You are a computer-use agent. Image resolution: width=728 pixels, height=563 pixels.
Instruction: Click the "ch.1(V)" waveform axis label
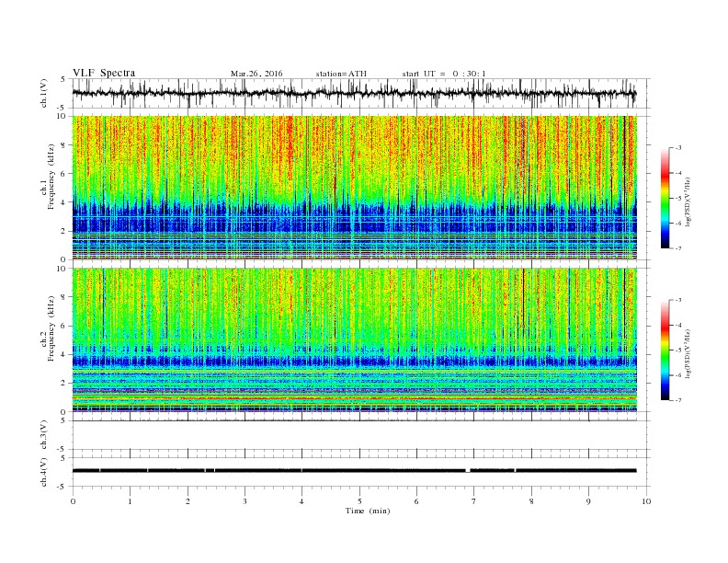(44, 93)
